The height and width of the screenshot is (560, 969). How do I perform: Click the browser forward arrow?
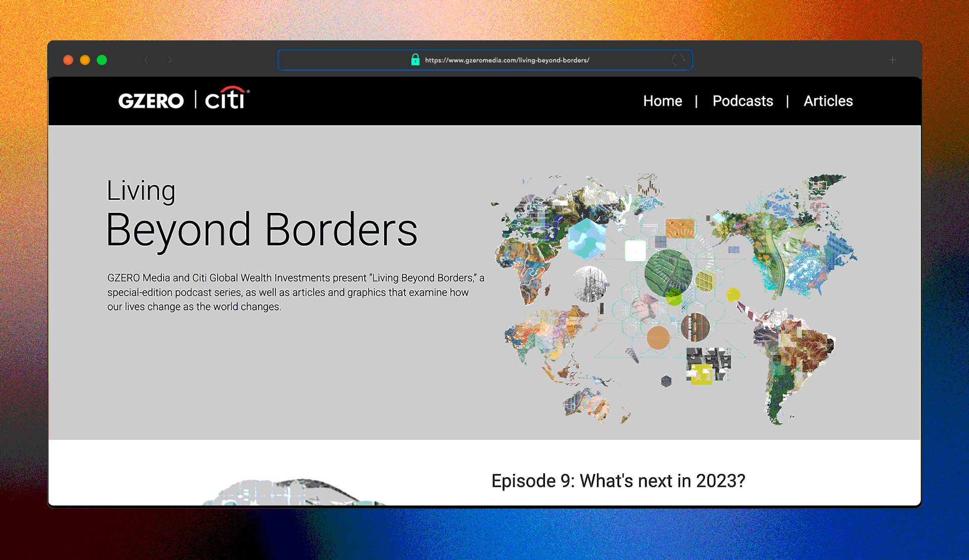tap(170, 60)
